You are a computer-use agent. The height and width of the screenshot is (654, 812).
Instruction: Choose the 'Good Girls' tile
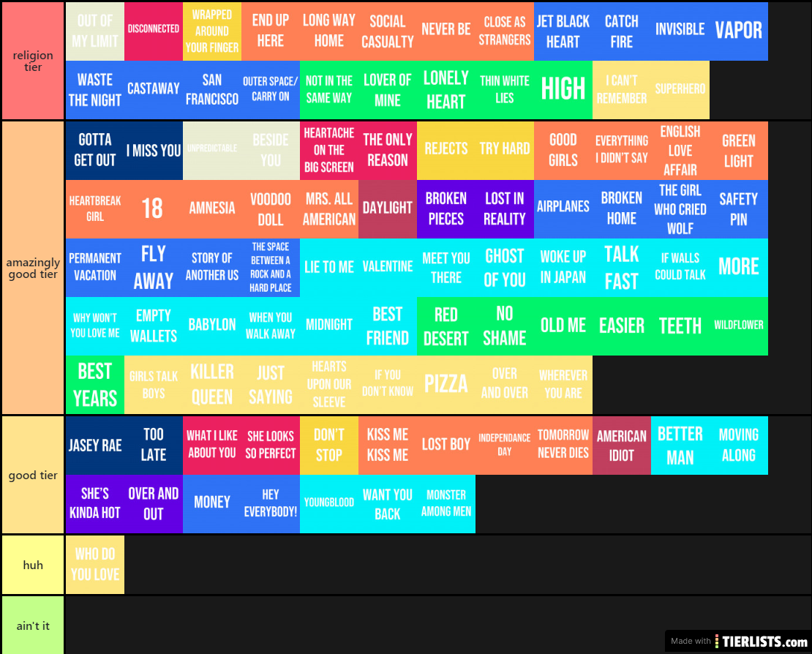(x=563, y=151)
